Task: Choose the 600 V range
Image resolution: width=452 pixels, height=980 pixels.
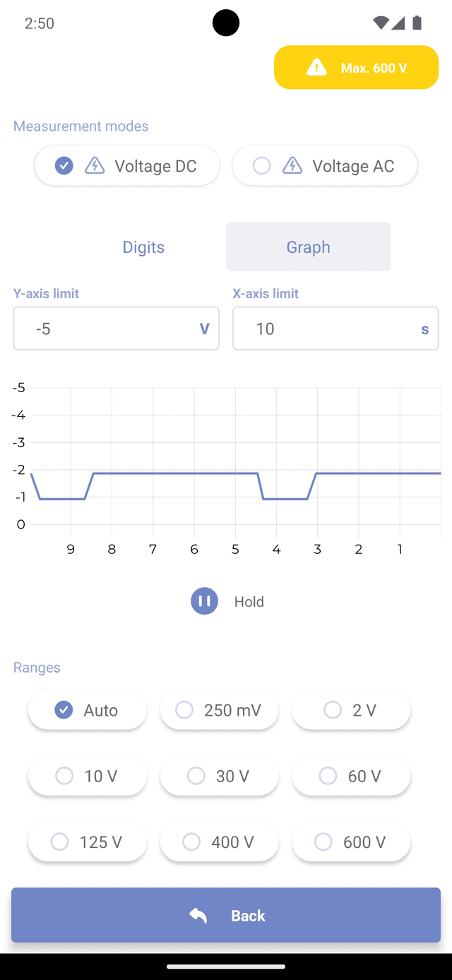Action: tap(351, 842)
